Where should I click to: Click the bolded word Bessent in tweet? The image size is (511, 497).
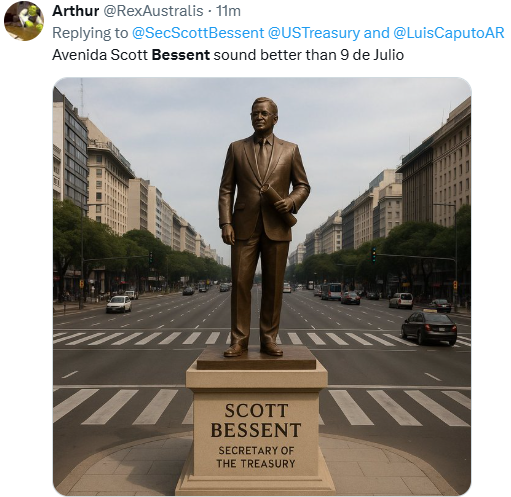tap(181, 55)
